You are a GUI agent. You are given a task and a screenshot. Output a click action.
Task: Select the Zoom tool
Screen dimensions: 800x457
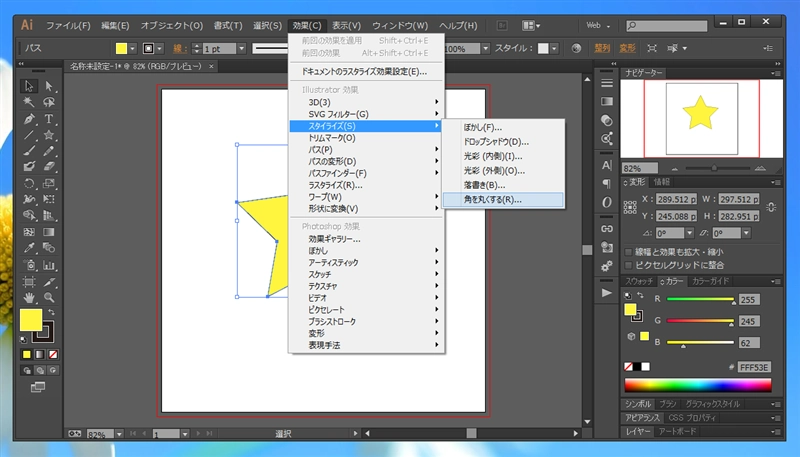tap(49, 297)
